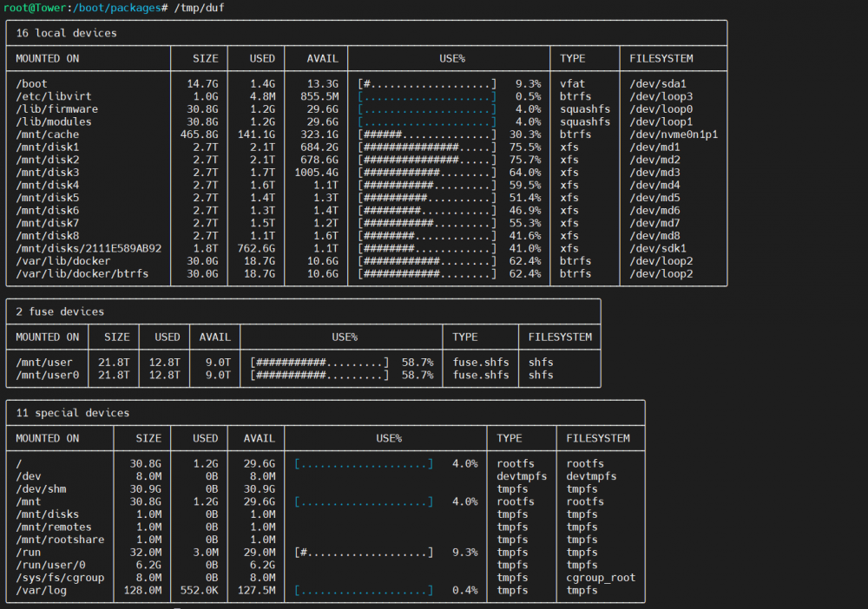Select the /mnt/rootshare mount path
868x609 pixels.
coord(60,540)
